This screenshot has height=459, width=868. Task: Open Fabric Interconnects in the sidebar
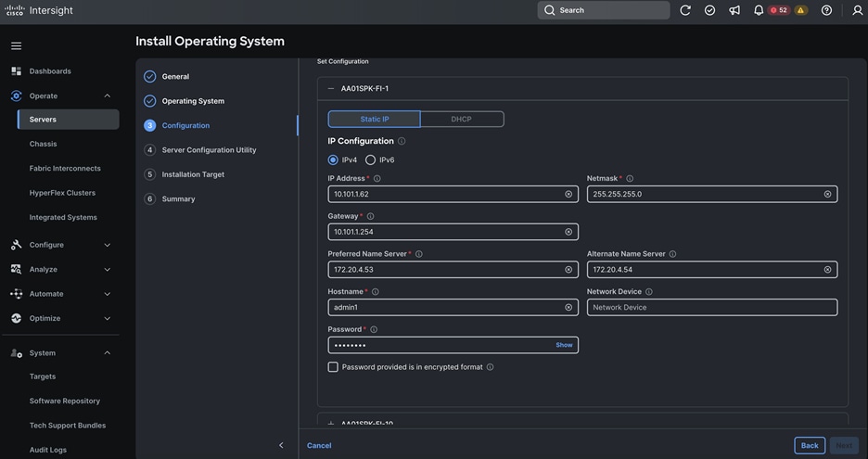[65, 169]
